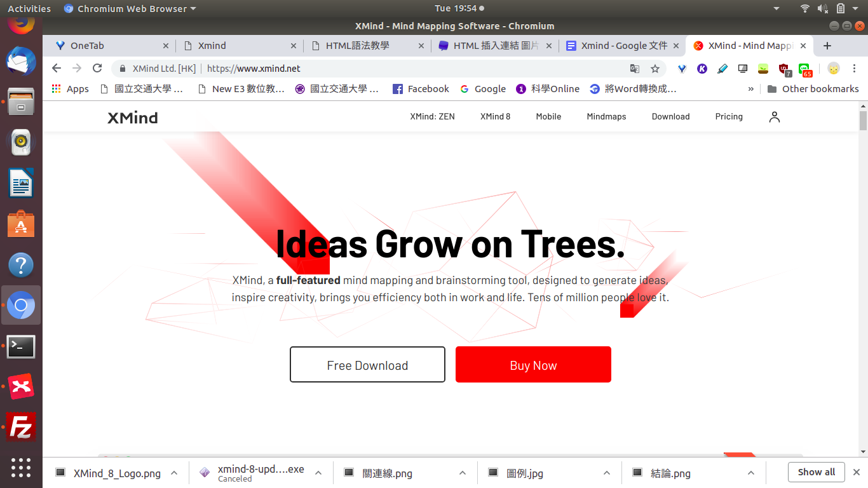Open the New E3 數位教 bookmark

point(241,89)
